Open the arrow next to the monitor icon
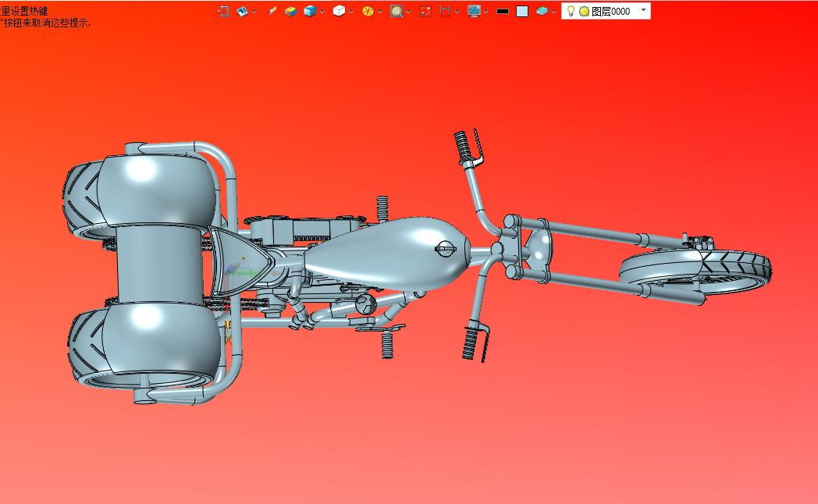818x504 pixels. point(485,12)
